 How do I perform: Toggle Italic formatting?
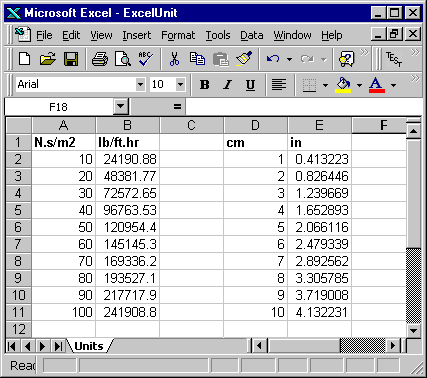coord(227,85)
